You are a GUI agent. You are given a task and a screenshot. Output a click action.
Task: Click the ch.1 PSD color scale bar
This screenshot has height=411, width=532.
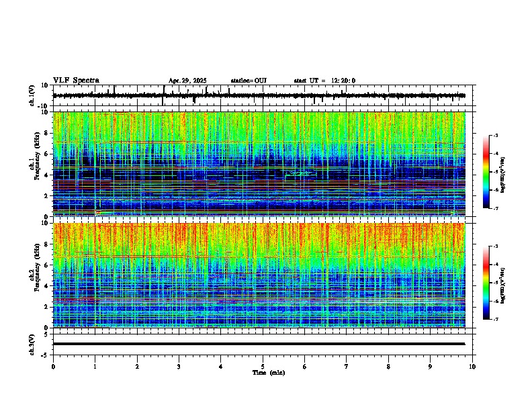pyautogui.click(x=486, y=172)
